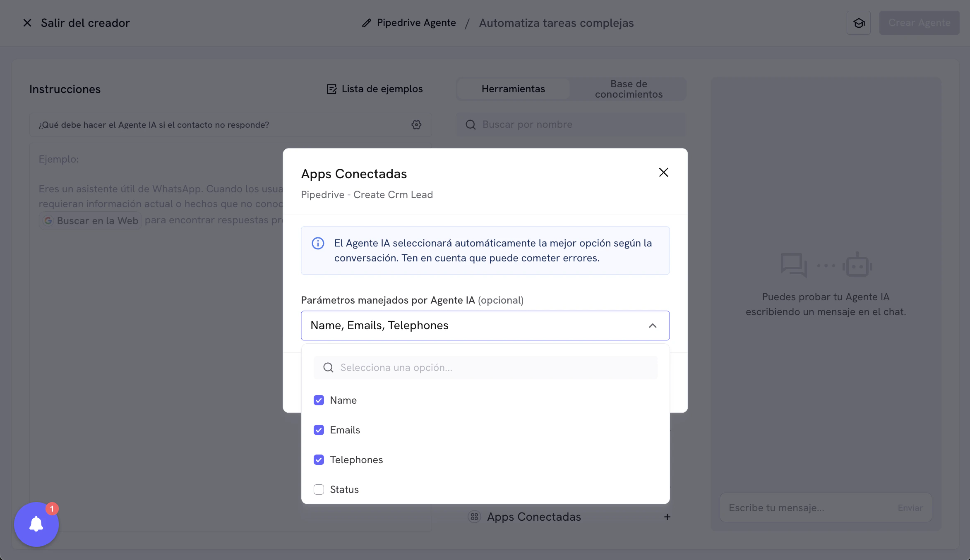Collapse the parameters dropdown chevron

click(x=653, y=325)
